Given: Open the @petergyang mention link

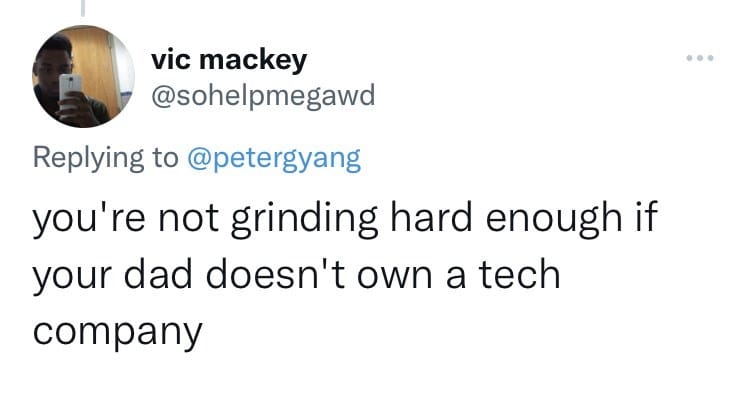Looking at the screenshot, I should click(274, 158).
